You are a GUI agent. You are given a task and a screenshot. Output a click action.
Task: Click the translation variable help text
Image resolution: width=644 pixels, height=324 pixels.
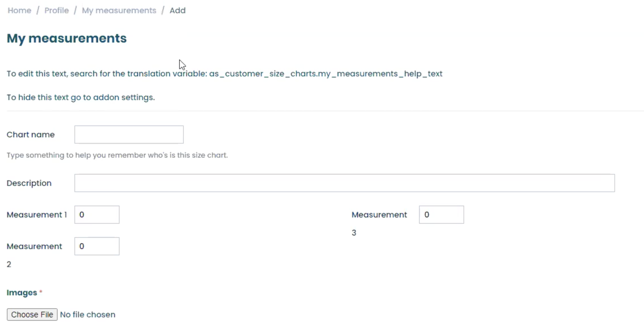(225, 74)
